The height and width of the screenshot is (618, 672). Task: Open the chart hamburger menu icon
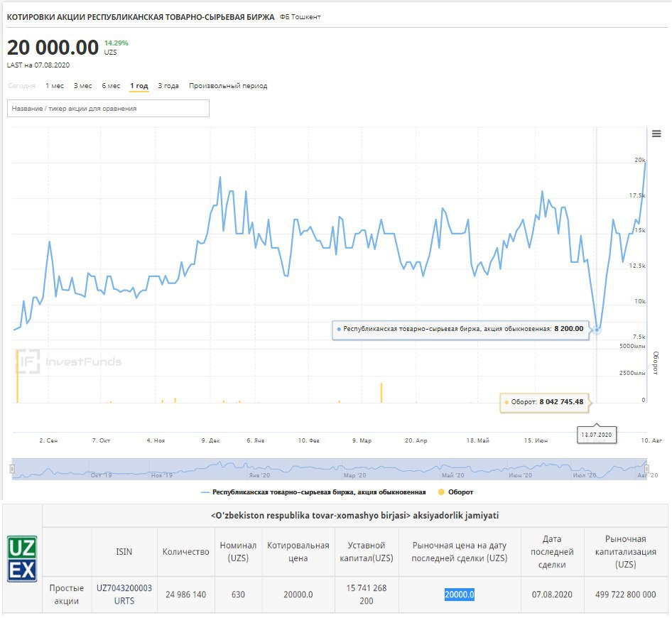tap(656, 134)
